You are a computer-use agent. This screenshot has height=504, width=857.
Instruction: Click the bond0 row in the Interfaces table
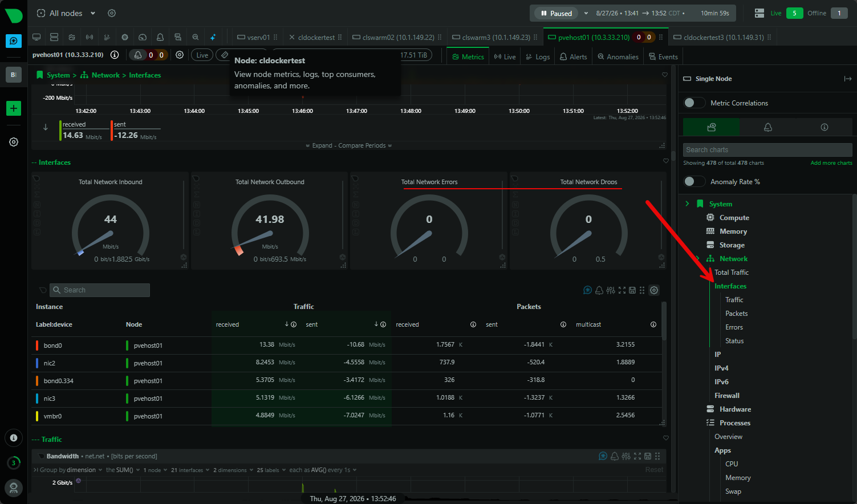click(347, 345)
